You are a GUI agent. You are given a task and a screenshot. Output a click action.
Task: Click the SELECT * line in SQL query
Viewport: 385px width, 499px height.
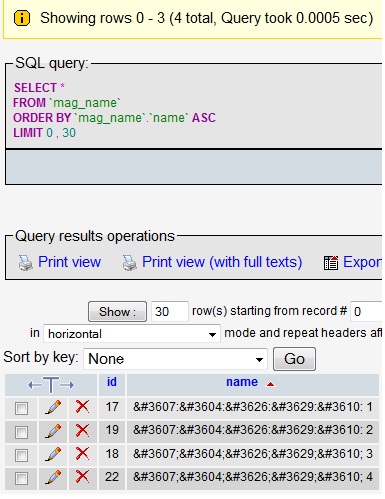coord(39,88)
